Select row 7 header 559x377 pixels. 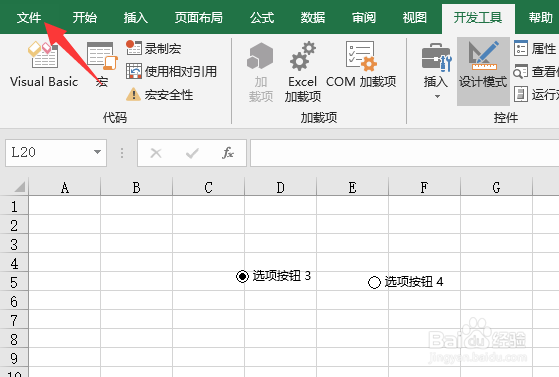point(14,320)
